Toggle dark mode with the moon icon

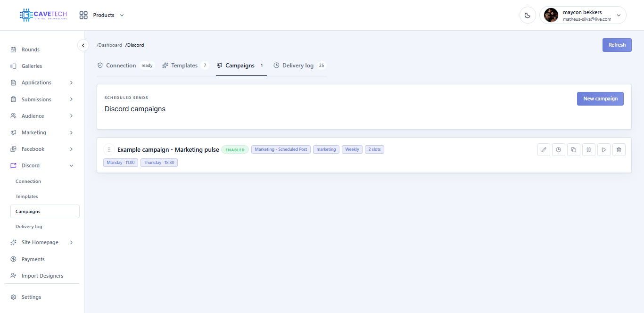(x=528, y=15)
